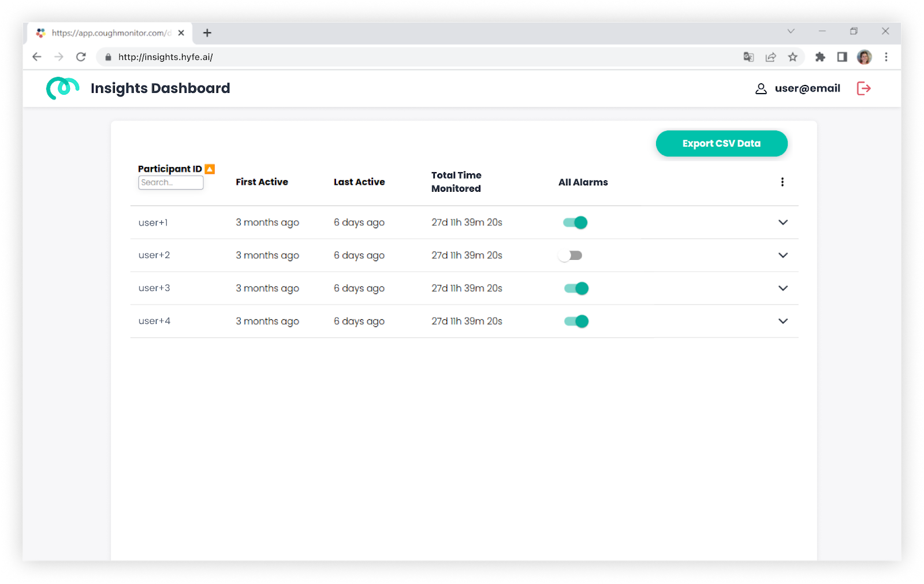
Task: Click the share page icon
Action: coord(770,57)
